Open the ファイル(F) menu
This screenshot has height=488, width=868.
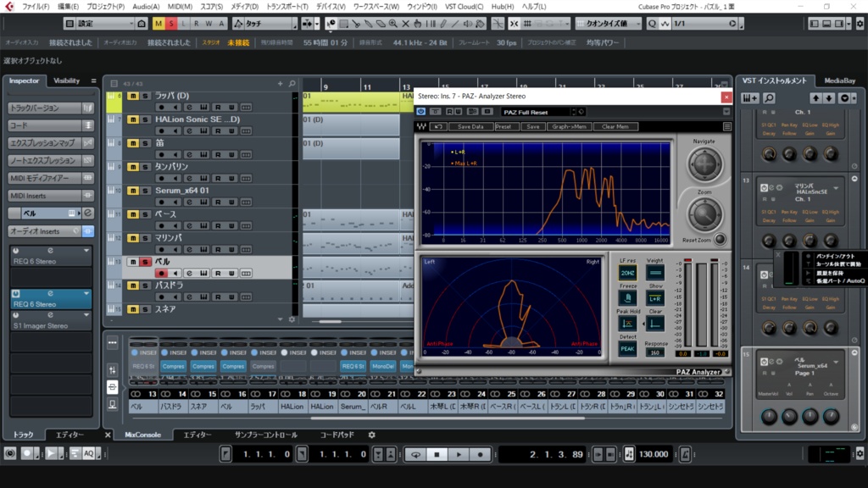coord(36,7)
